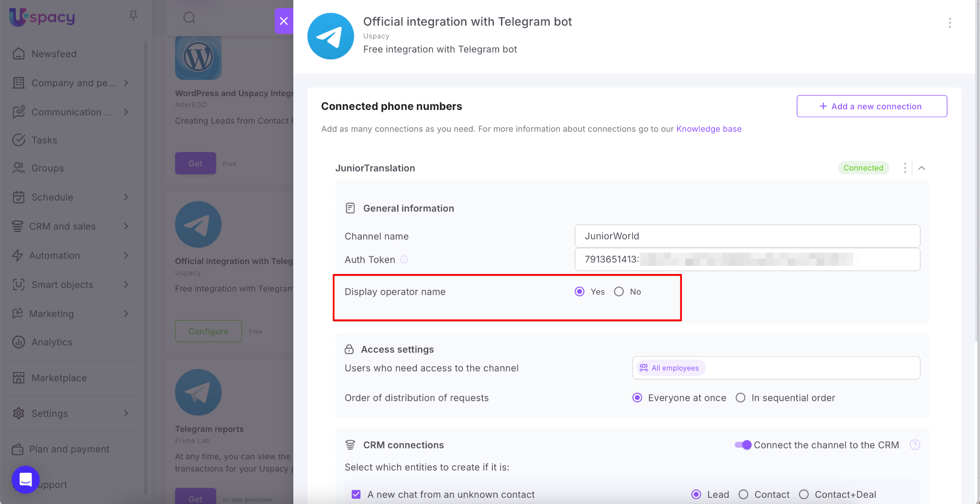Screen dimensions: 980x504
Task: Expand the CRM and sales menu
Action: (x=126, y=226)
